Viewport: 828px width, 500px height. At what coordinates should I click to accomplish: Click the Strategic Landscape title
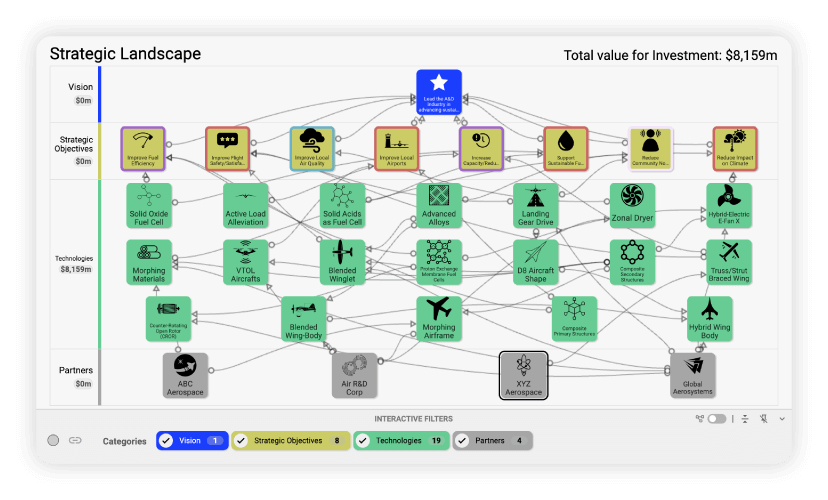coord(125,54)
